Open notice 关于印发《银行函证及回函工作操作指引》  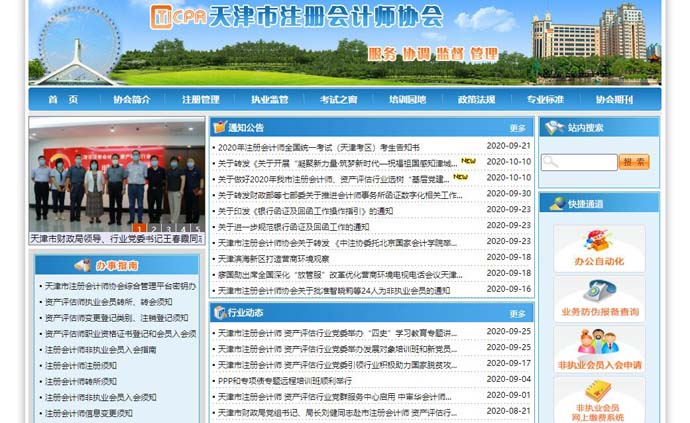click(305, 211)
